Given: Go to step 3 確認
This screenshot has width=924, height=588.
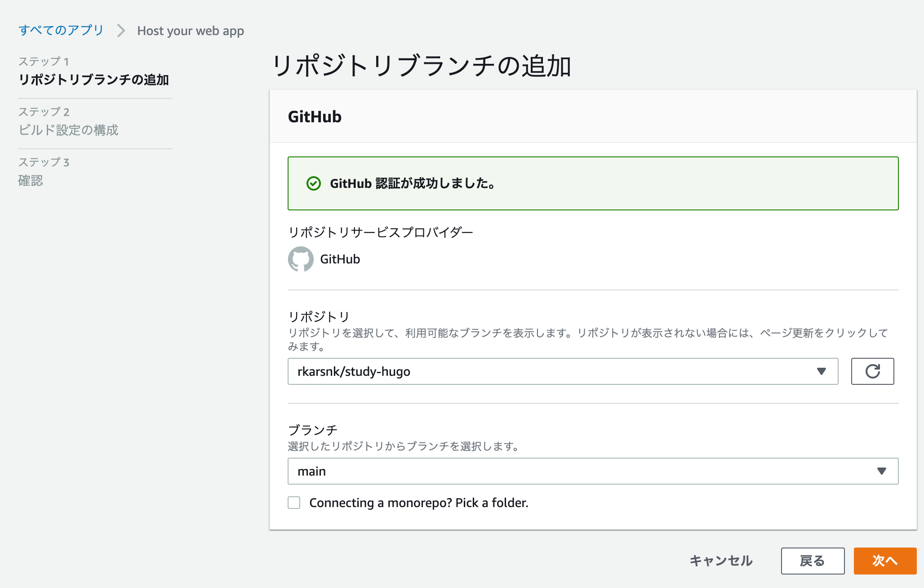Looking at the screenshot, I should coord(31,181).
